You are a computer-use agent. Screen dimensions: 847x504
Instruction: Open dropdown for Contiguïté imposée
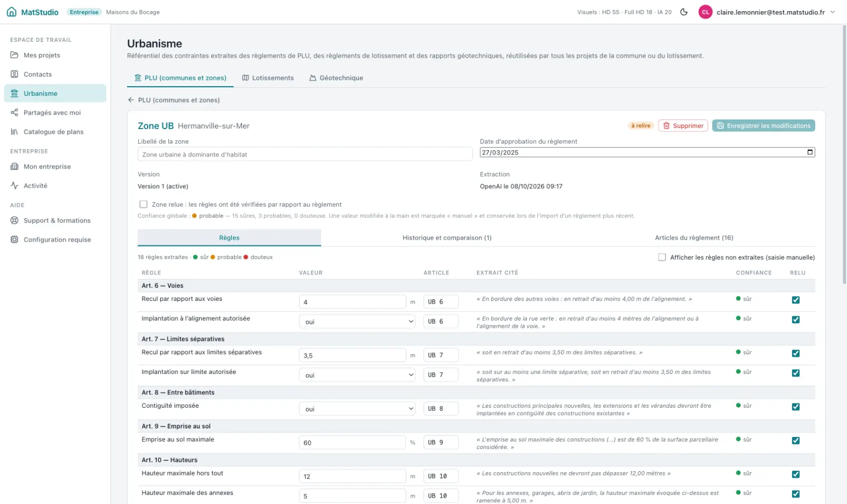point(357,409)
